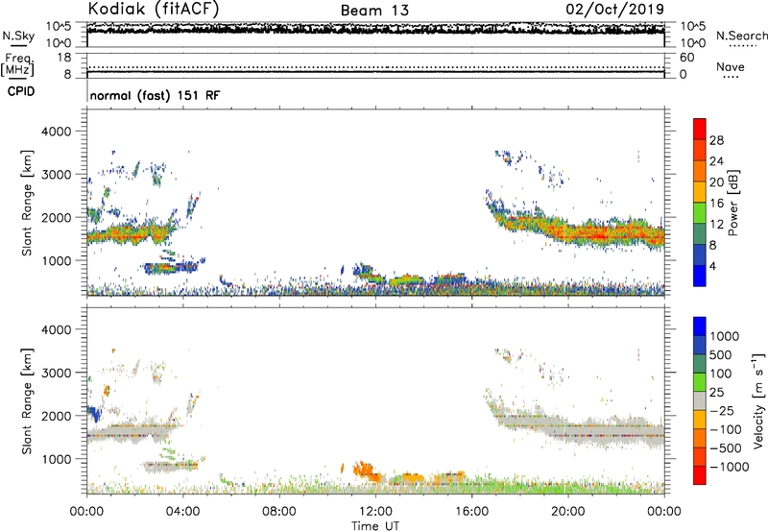The width and height of the screenshot is (768, 532).
Task: Click the "18" frequency tick label
Action: pos(64,58)
